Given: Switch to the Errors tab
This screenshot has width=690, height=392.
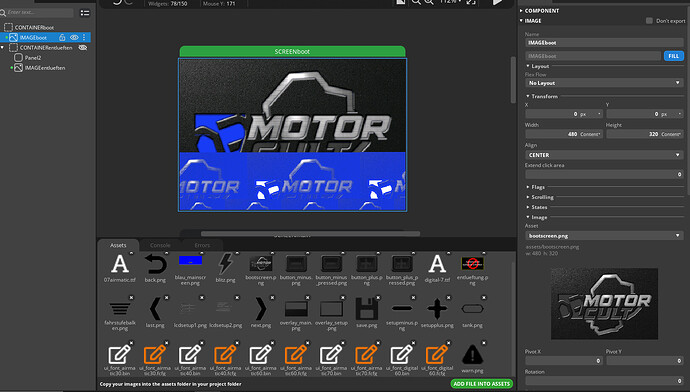Looking at the screenshot, I should [x=202, y=245].
